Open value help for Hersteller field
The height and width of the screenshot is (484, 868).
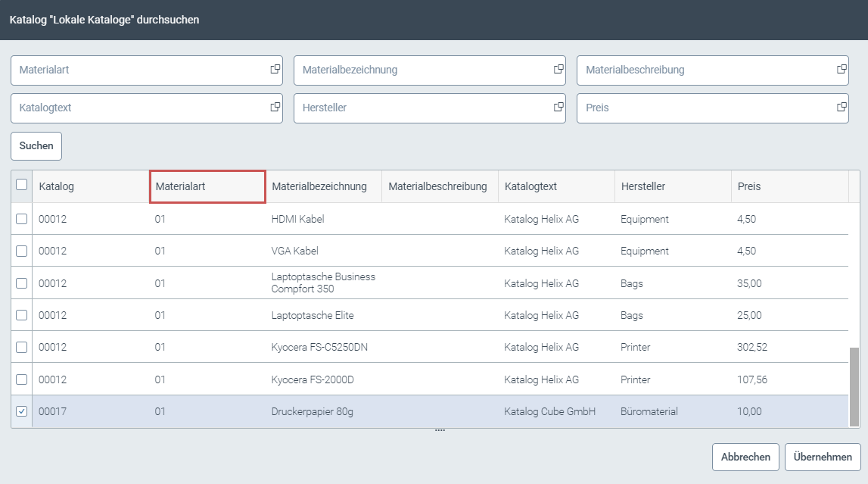(x=558, y=108)
